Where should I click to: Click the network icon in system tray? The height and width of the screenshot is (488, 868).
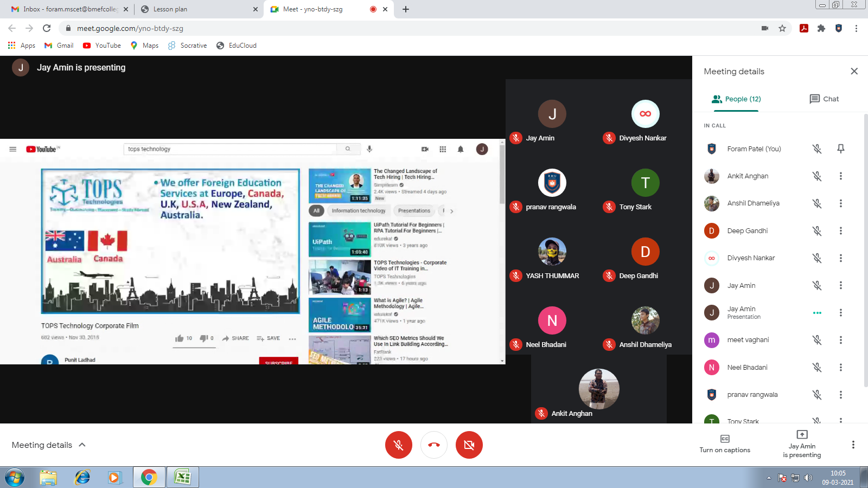point(795,478)
